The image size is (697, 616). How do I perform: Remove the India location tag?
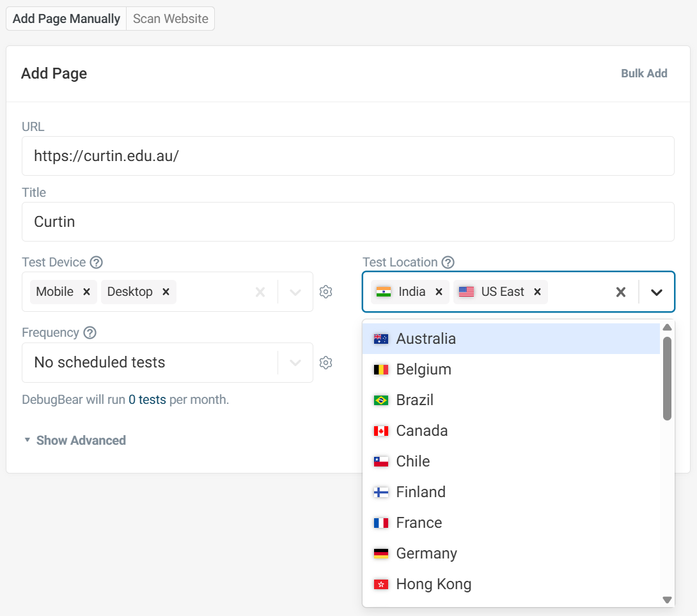[x=439, y=292]
